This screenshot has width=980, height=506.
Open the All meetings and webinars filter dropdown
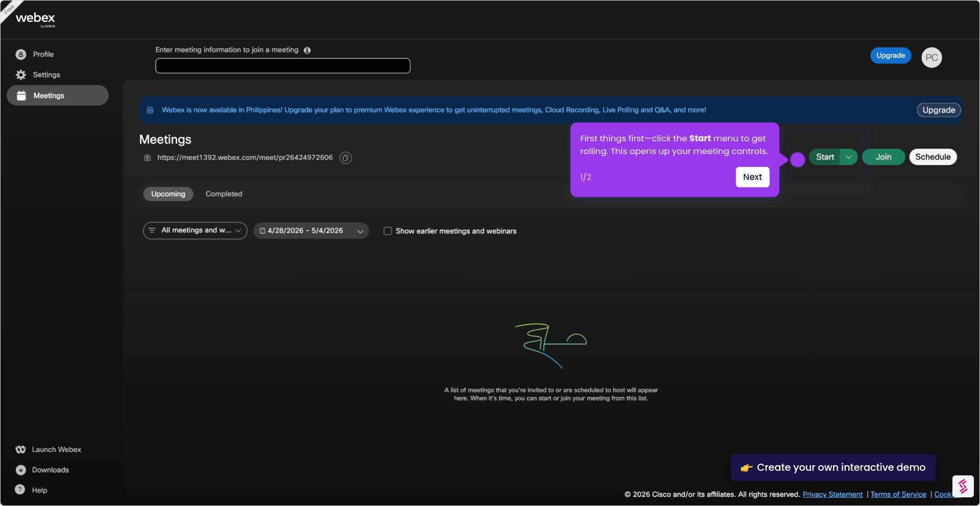coord(195,231)
